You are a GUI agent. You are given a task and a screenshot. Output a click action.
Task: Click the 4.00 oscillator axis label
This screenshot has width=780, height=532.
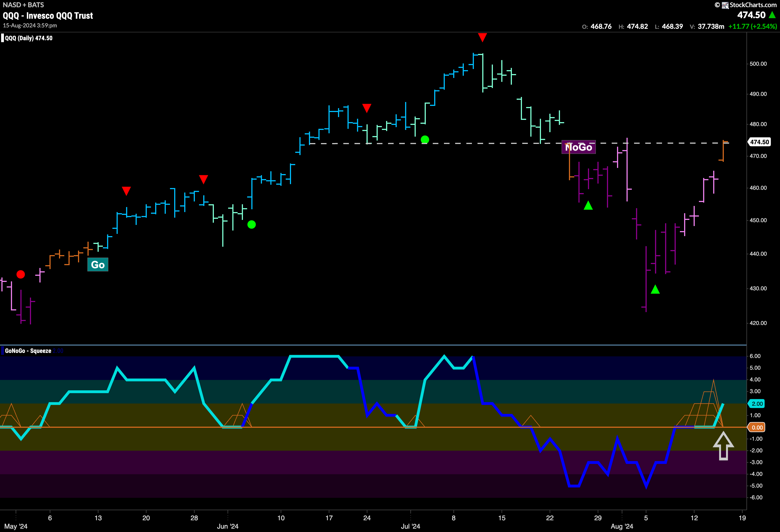(755, 380)
